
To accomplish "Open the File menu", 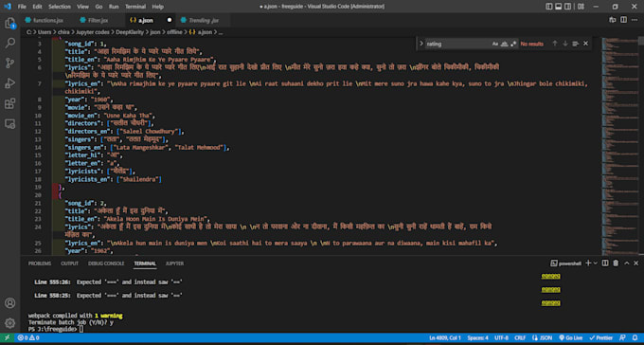I will coord(22,7).
